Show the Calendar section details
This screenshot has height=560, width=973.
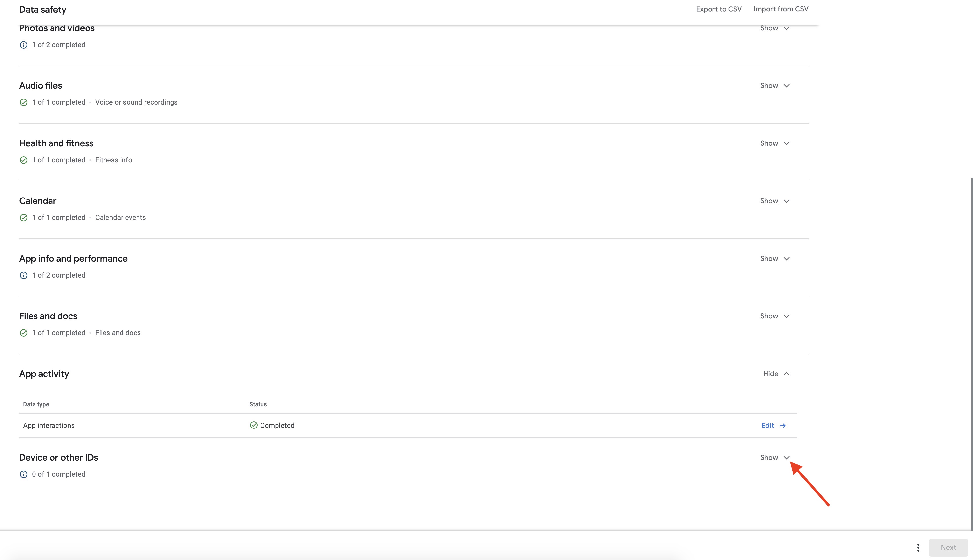(x=774, y=201)
